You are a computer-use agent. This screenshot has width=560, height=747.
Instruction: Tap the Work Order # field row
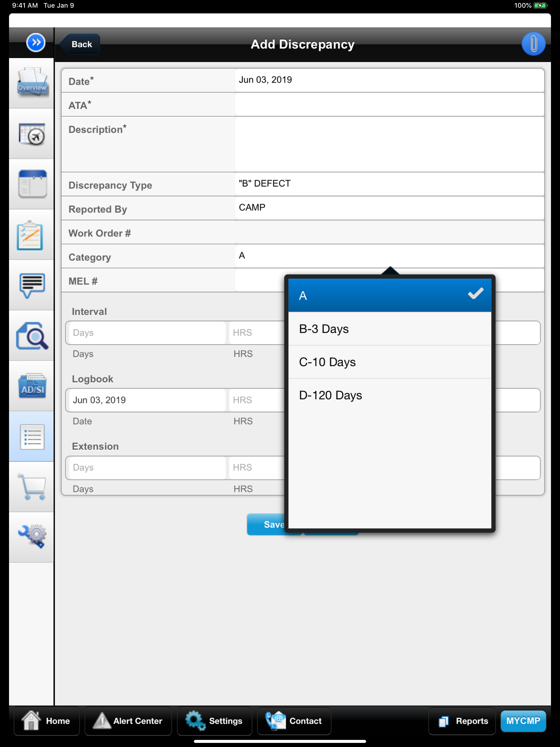click(x=303, y=233)
